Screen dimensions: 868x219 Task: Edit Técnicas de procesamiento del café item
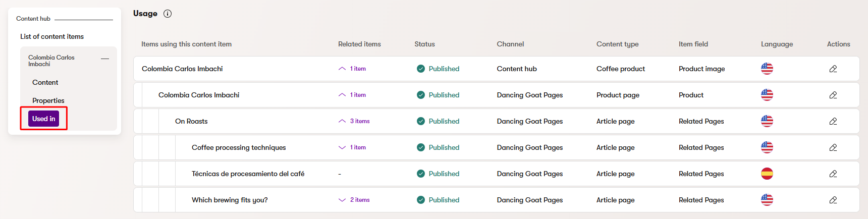pyautogui.click(x=833, y=174)
